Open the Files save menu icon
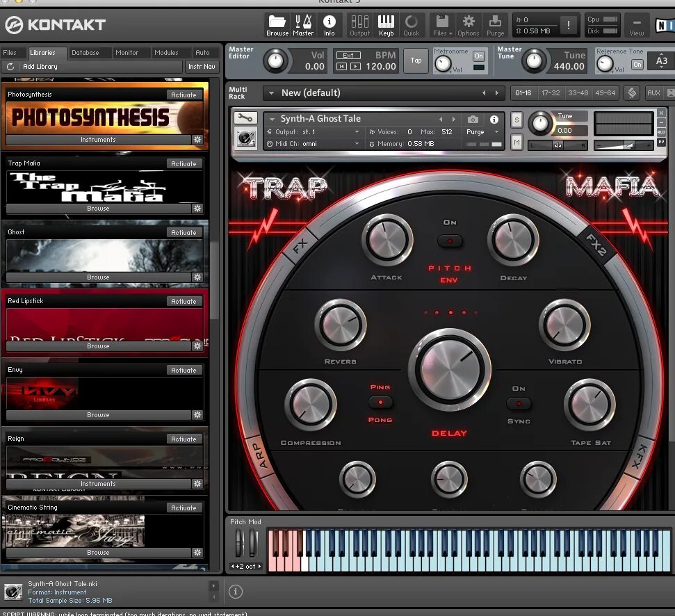Screen dimensions: 675x616 [442, 25]
